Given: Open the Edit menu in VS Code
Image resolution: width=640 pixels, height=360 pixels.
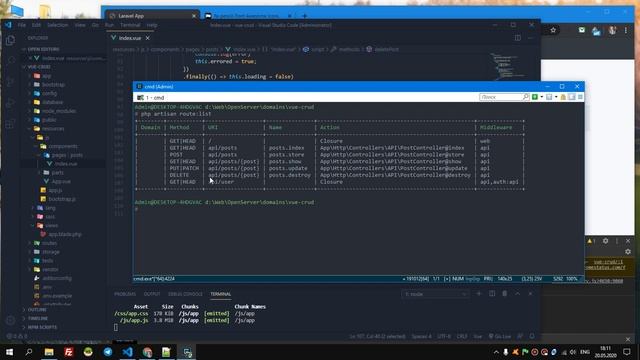Looking at the screenshot, I should (36, 25).
